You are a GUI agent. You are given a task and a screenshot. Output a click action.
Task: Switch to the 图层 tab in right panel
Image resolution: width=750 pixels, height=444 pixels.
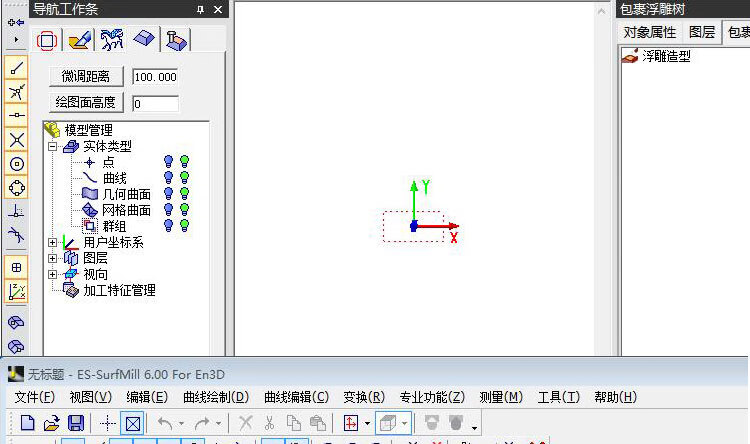pos(702,32)
